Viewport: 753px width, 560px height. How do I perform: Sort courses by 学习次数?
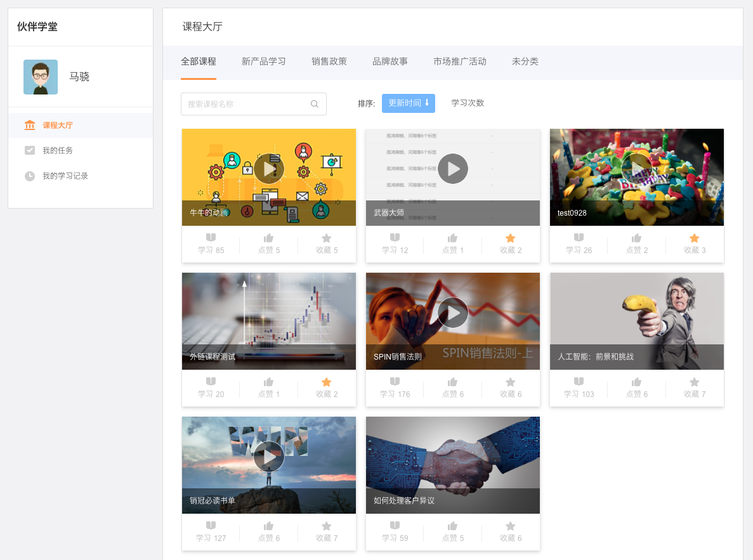pos(468,103)
